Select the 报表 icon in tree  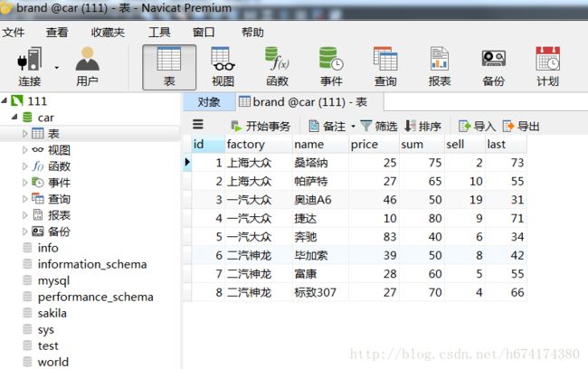point(38,215)
